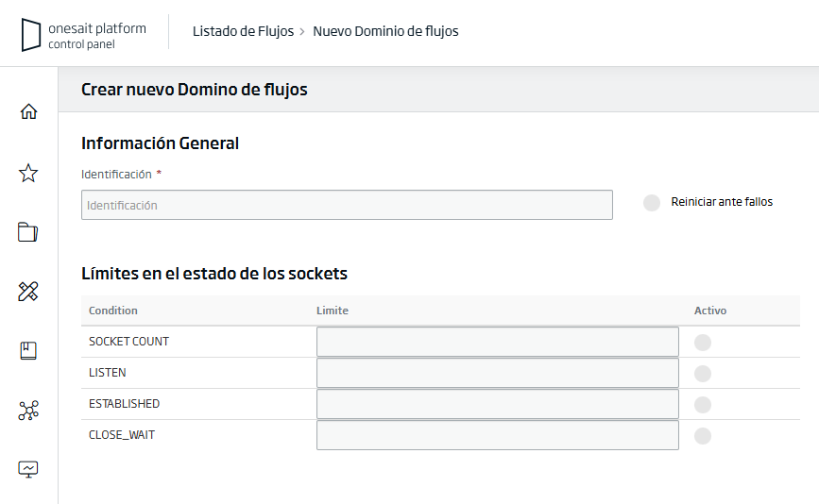This screenshot has width=819, height=504.
Task: Open pencil and ruler tools icon
Action: click(x=28, y=292)
